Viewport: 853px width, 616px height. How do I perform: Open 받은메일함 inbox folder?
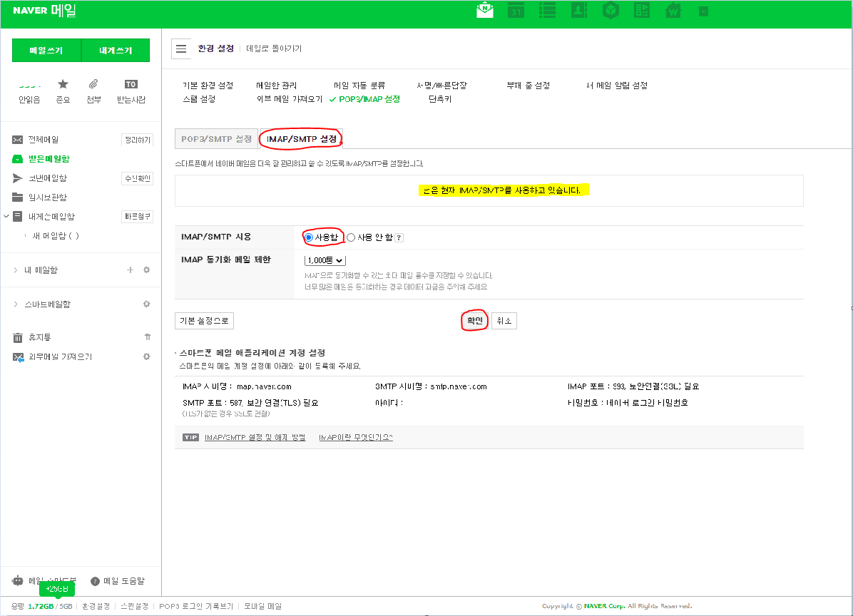[49, 159]
